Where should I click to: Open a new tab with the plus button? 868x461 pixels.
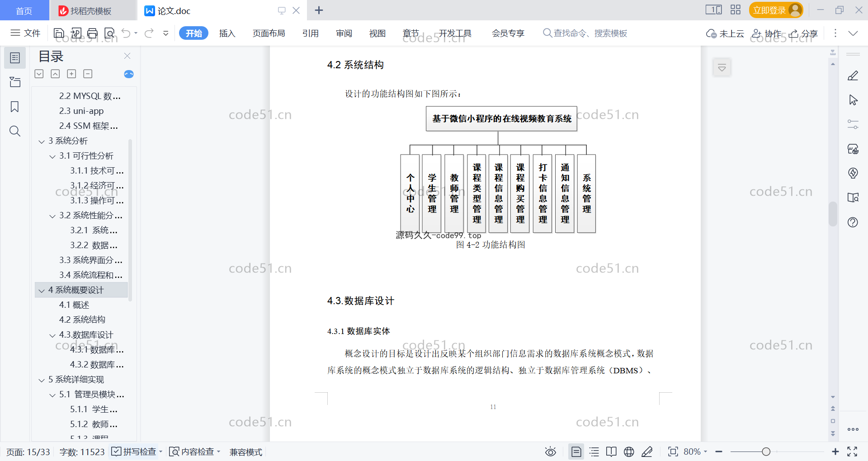[x=319, y=10]
